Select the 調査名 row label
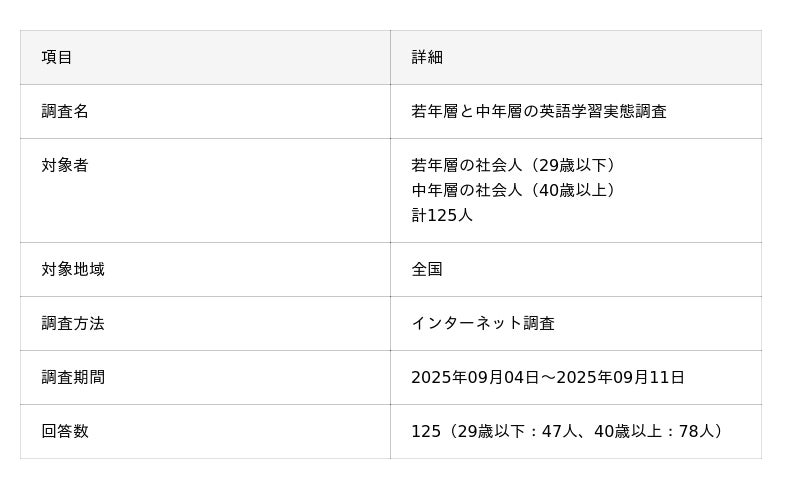The image size is (800, 489). pos(65,111)
